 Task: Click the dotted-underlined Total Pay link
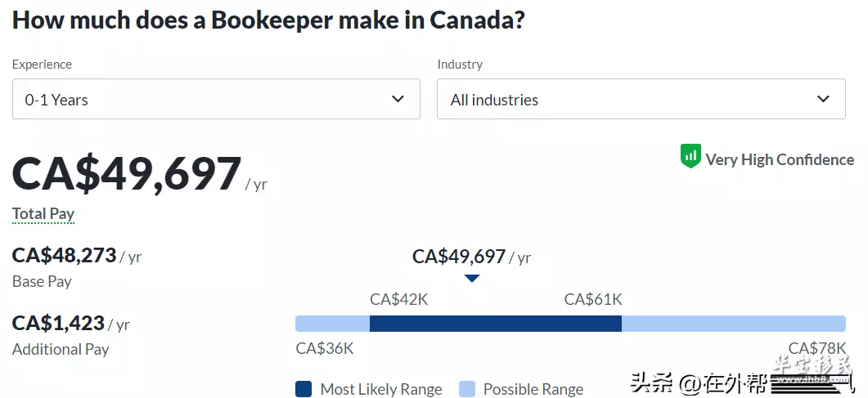[x=43, y=214]
